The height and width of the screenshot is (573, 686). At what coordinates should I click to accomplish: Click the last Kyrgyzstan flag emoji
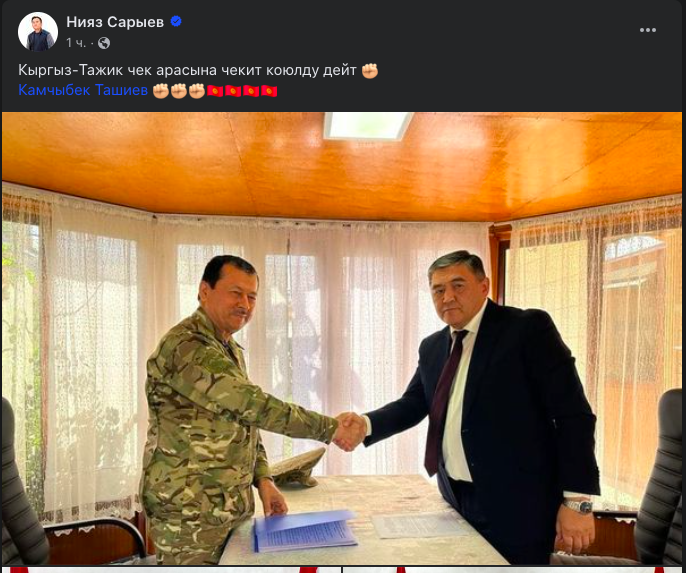click(x=269, y=91)
